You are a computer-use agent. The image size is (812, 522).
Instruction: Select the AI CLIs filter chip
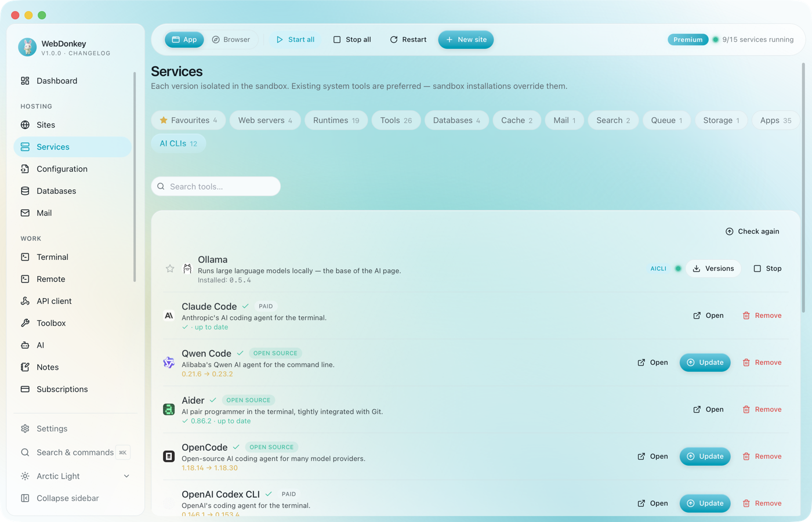179,143
